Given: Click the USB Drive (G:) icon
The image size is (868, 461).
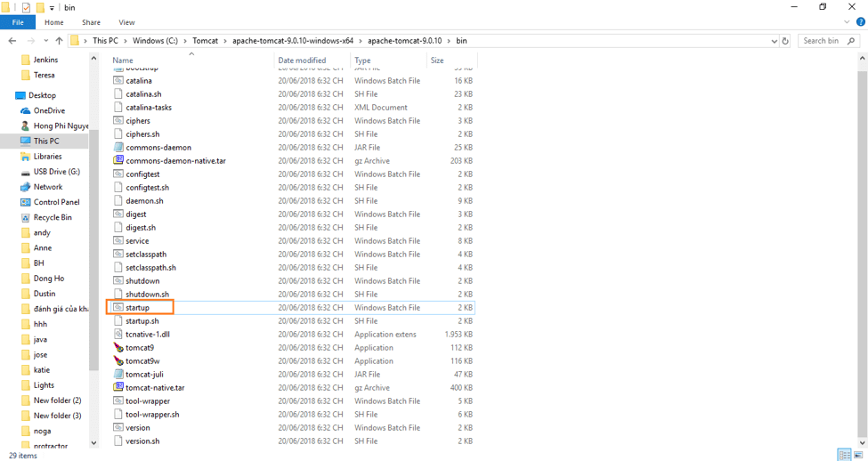Looking at the screenshot, I should pos(25,172).
